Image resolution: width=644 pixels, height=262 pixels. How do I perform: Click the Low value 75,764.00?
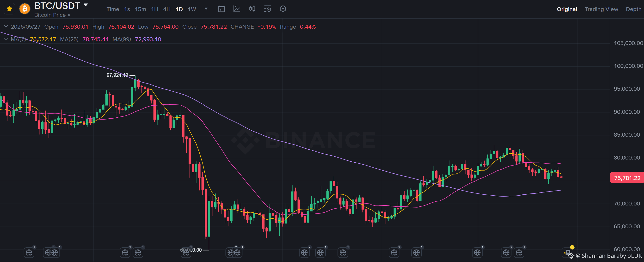165,27
